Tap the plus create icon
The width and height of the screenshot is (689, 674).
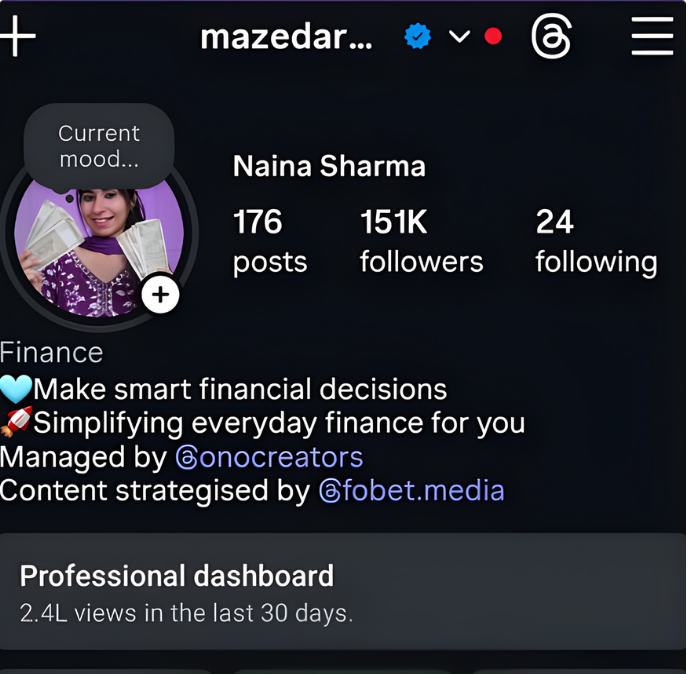tap(18, 37)
